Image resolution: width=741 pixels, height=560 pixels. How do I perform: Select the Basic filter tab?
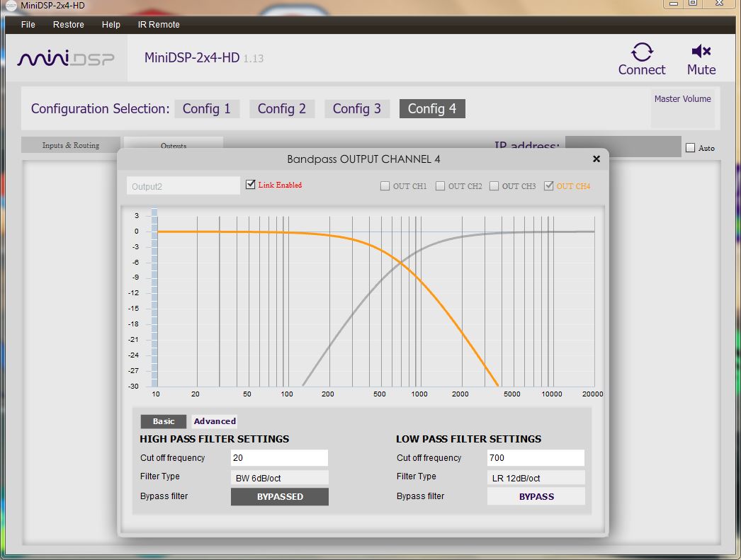pos(164,421)
